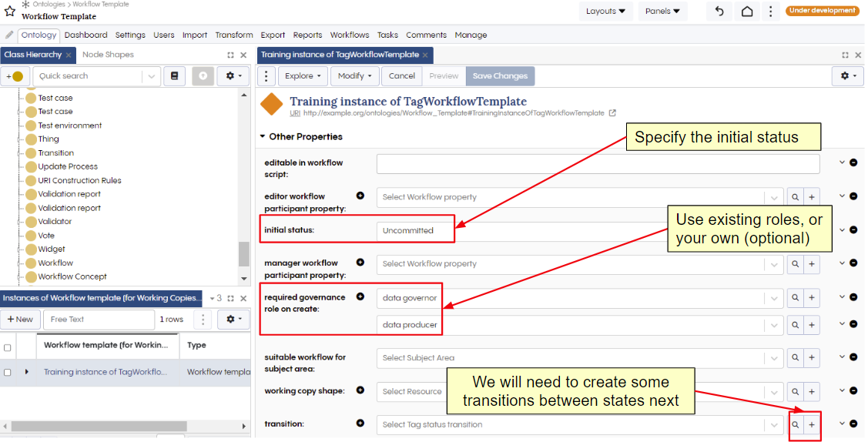Add another required governance role on create
Viewport: 868px width, 442px height.
click(360, 296)
